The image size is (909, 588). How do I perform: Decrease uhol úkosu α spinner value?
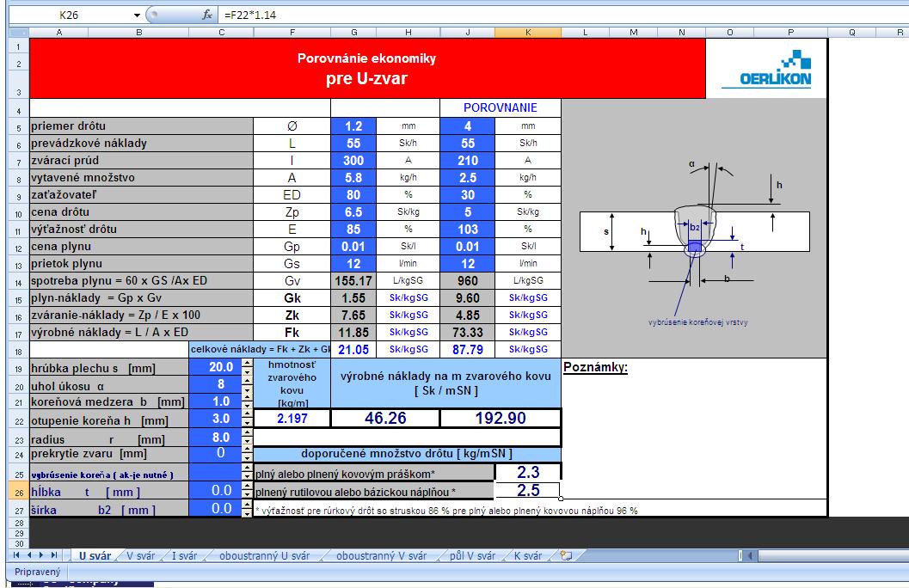coord(249,389)
